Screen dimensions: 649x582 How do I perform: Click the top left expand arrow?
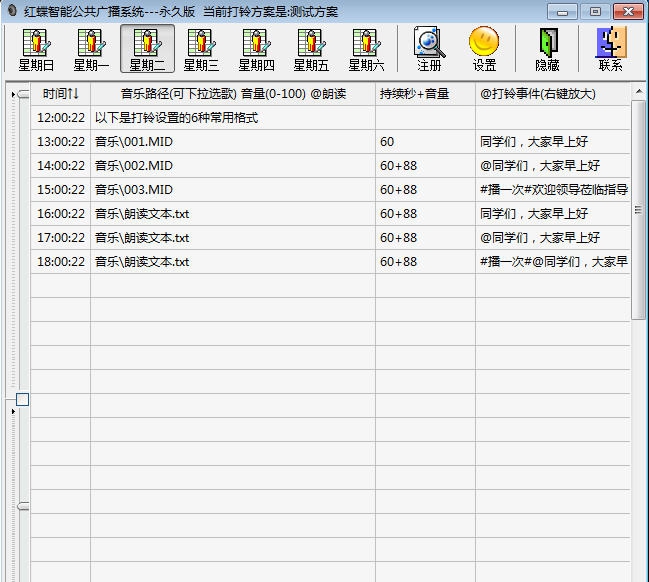[13, 94]
